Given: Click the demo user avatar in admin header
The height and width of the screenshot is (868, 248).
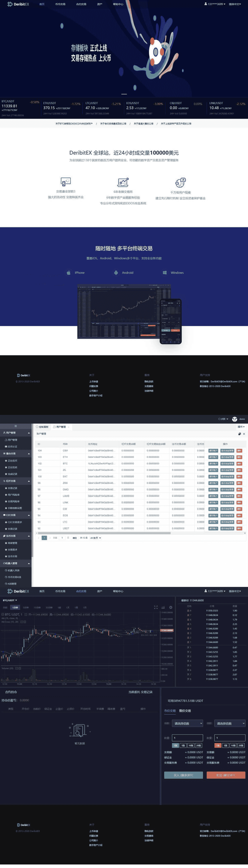Looking at the screenshot, I should [234, 419].
